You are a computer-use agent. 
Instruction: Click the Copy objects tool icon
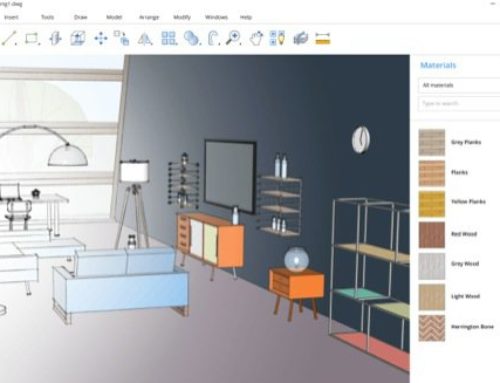point(122,38)
